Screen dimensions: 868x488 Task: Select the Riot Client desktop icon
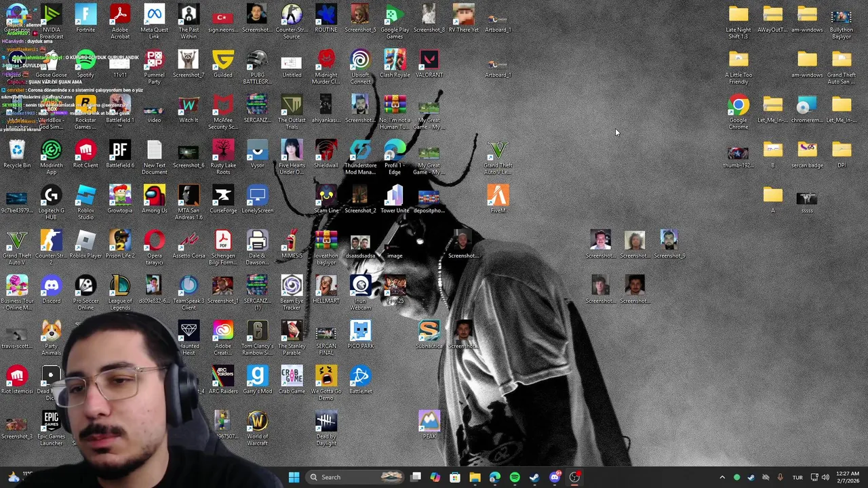tap(85, 154)
